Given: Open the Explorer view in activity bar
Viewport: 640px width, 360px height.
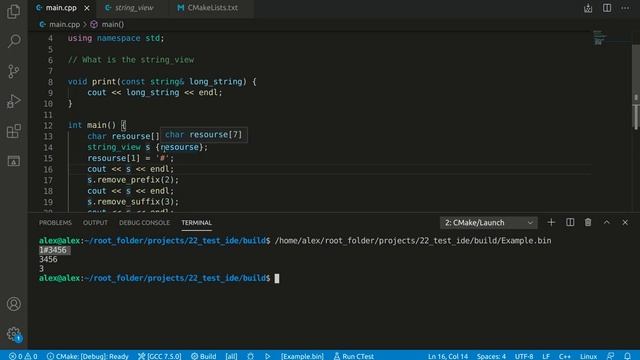Looking at the screenshot, I should [13, 11].
